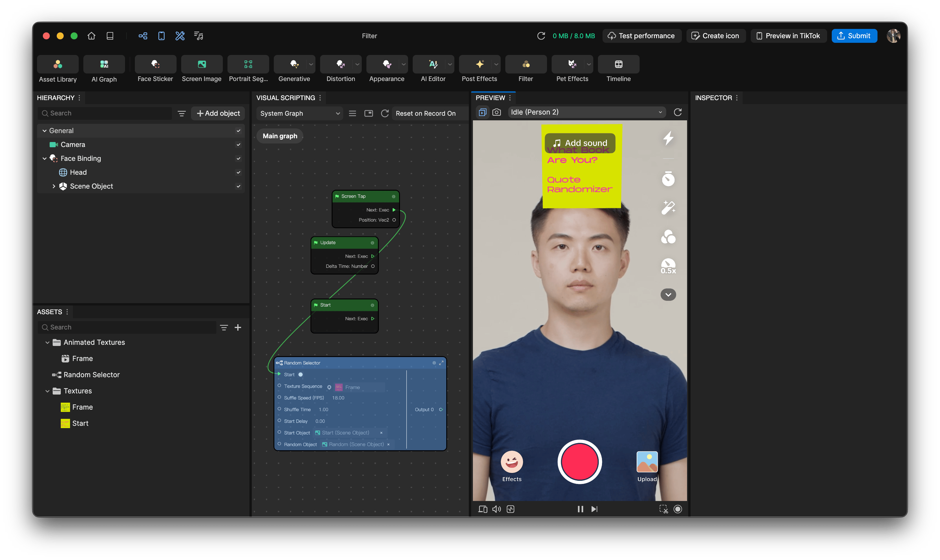Collapse the Face Binding tree item

(45, 159)
